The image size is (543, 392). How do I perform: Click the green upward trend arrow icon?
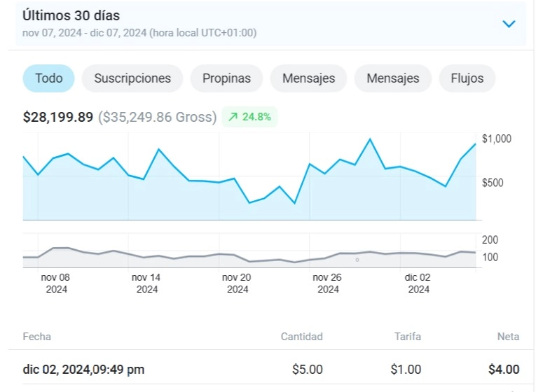233,118
